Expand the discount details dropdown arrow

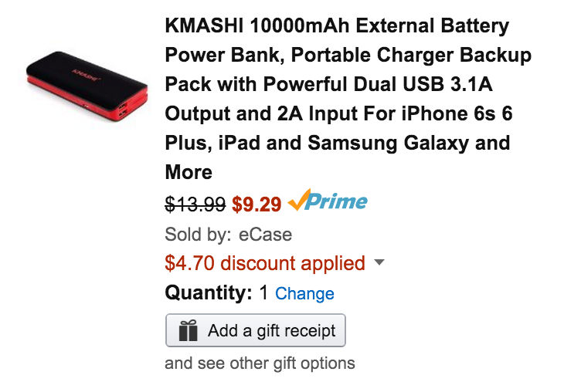(379, 262)
